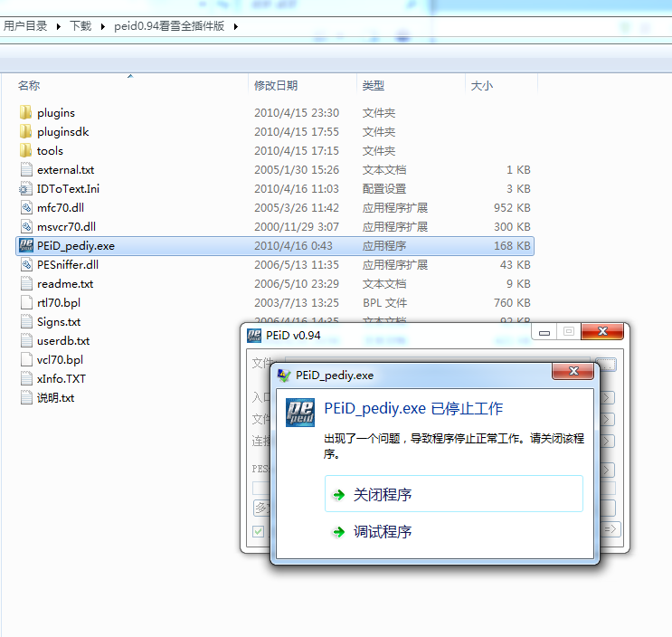Click the 952 KB size cell
The height and width of the screenshot is (637, 672).
[512, 208]
